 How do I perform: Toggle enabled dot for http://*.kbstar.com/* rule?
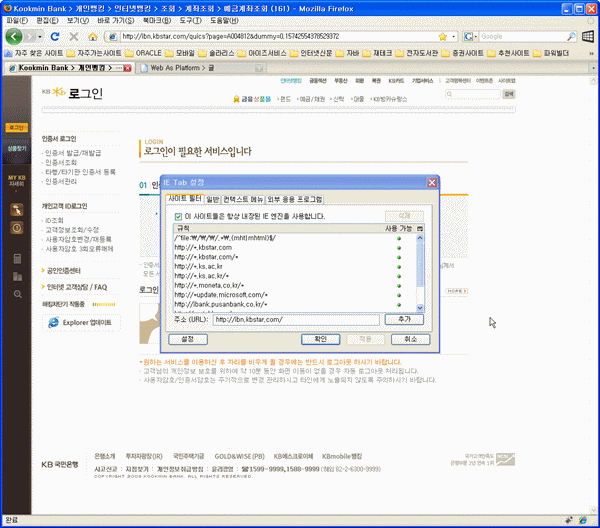(399, 257)
